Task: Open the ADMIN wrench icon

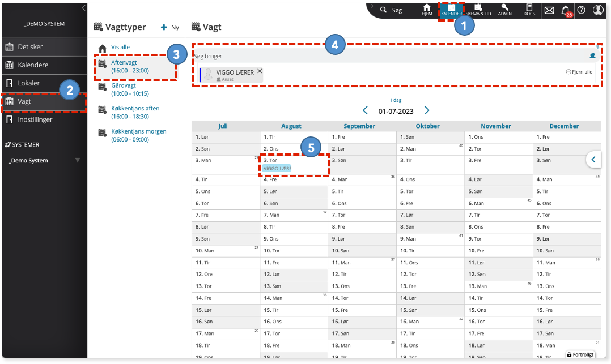Action: click(504, 10)
